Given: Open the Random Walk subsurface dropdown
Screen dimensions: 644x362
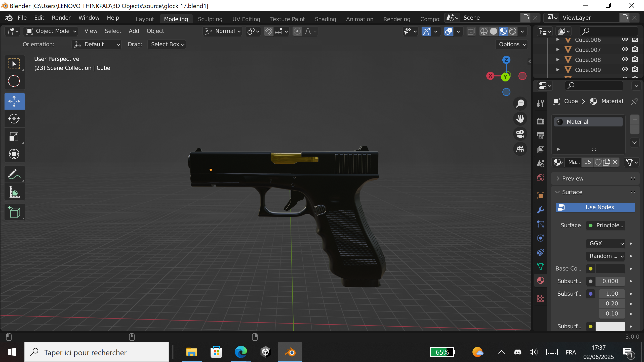Looking at the screenshot, I should (606, 256).
